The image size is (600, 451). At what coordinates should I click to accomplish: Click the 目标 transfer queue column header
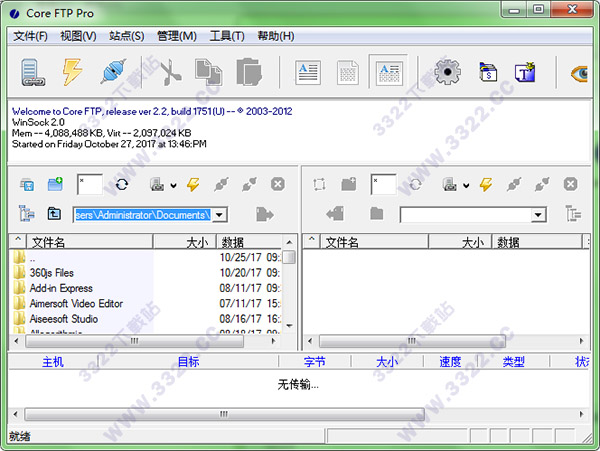[188, 362]
